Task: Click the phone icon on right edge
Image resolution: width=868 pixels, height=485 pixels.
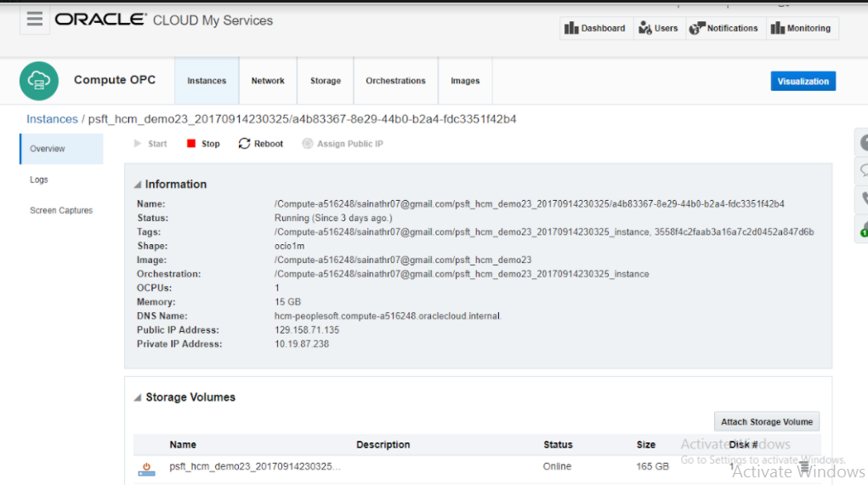Action: point(862,199)
